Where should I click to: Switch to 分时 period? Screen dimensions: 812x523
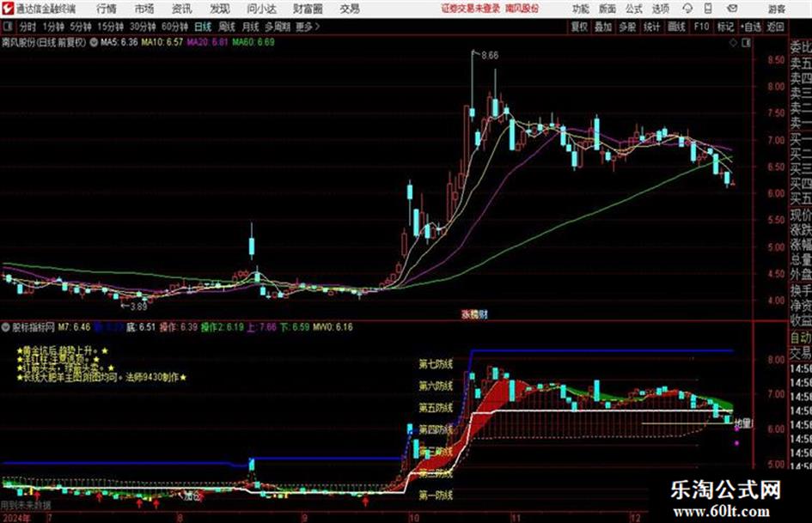[28, 27]
